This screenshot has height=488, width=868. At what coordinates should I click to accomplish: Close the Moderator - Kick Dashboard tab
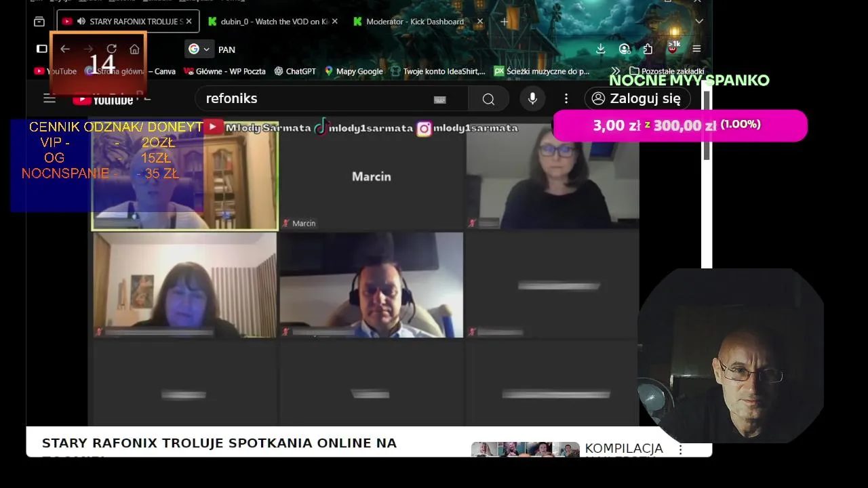tap(480, 22)
